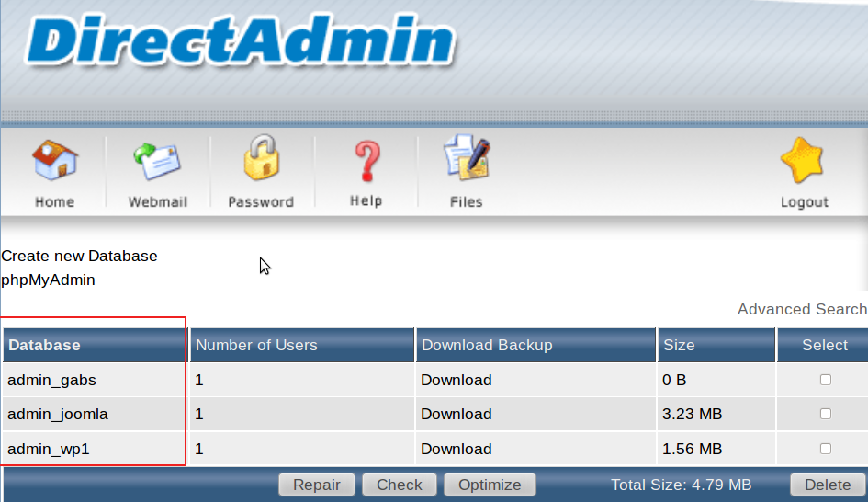
Task: Click the user count for admin_gabs
Action: coord(199,380)
